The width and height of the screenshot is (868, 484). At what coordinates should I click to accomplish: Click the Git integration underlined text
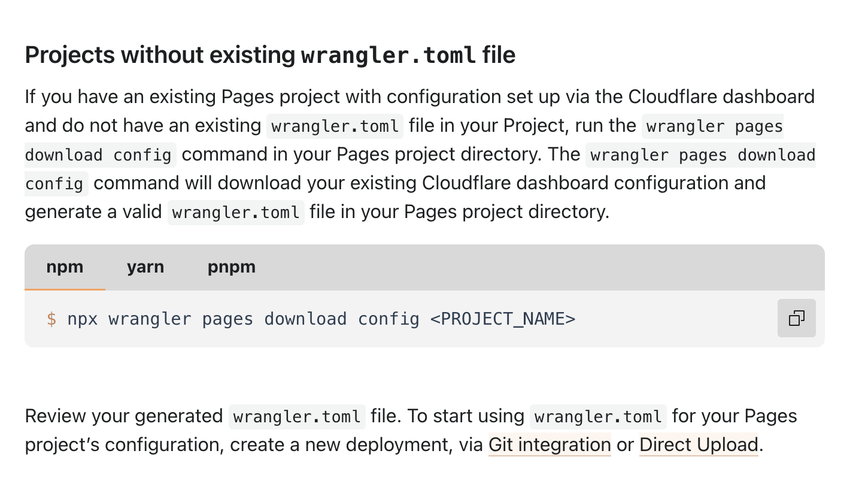[x=549, y=444]
